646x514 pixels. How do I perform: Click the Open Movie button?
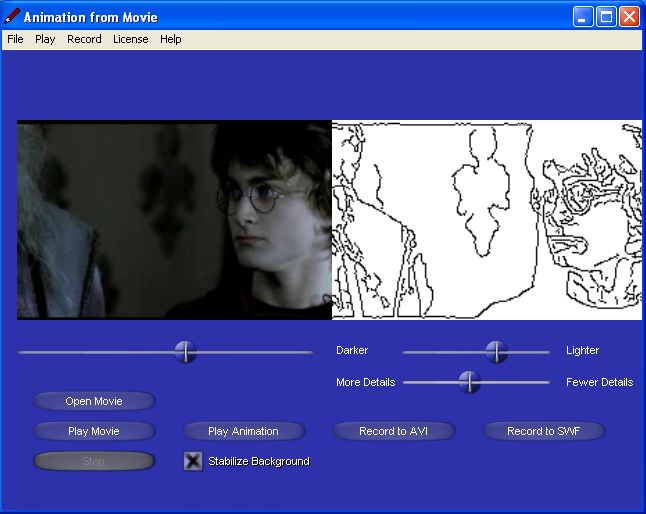[x=94, y=401]
